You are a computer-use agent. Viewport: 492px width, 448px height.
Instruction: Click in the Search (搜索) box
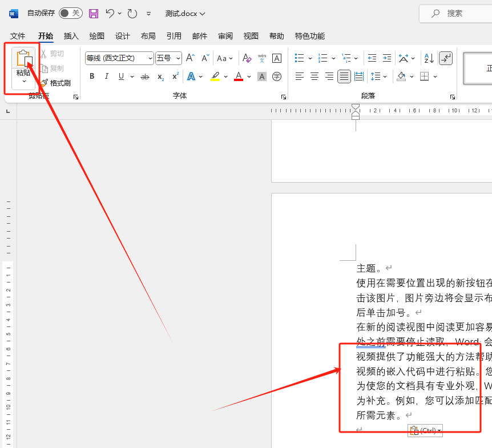pos(457,13)
